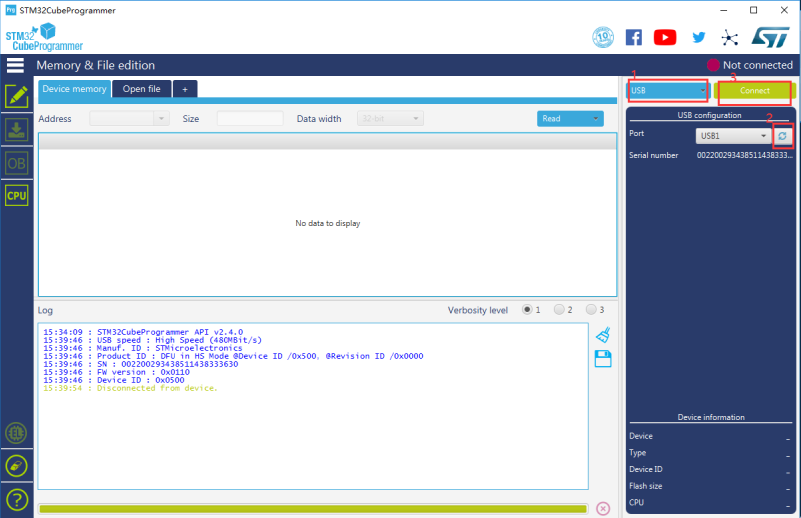Click the 'Type' label in Device information
Screen dimensions: 801x518
click(x=638, y=453)
